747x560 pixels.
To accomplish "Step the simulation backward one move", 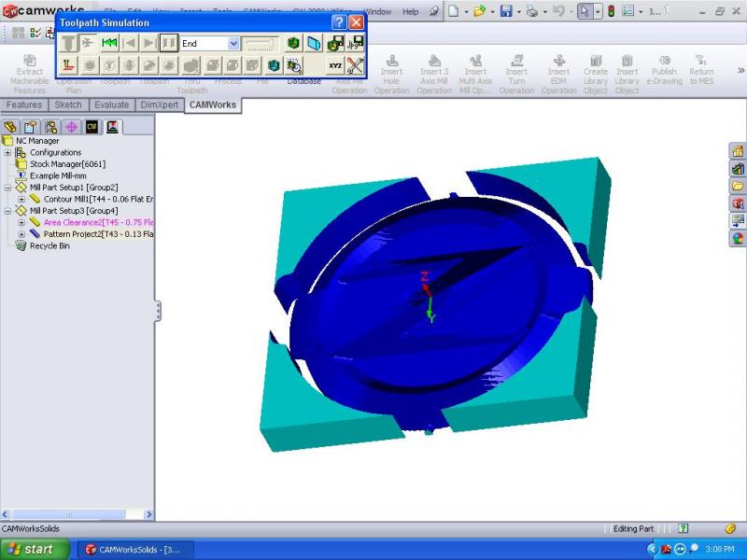I will tap(130, 43).
